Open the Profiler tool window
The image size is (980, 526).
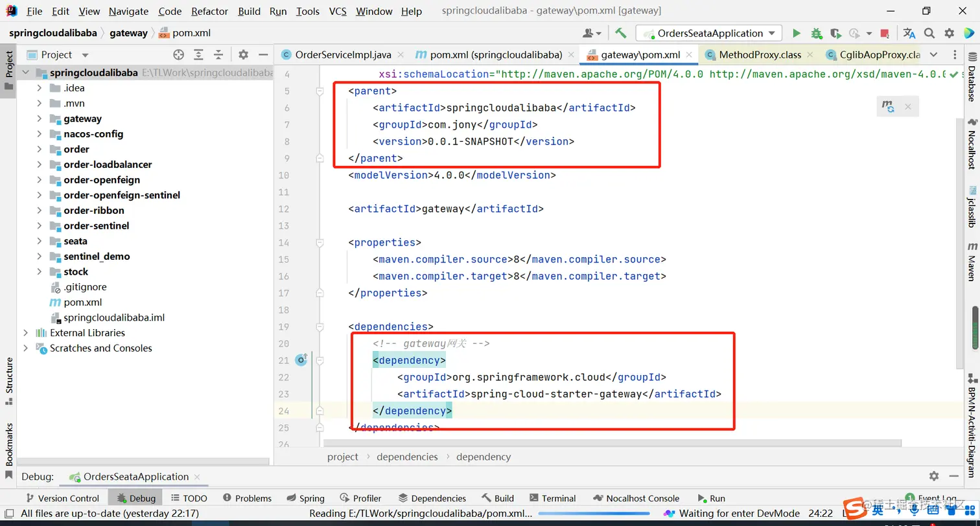360,498
